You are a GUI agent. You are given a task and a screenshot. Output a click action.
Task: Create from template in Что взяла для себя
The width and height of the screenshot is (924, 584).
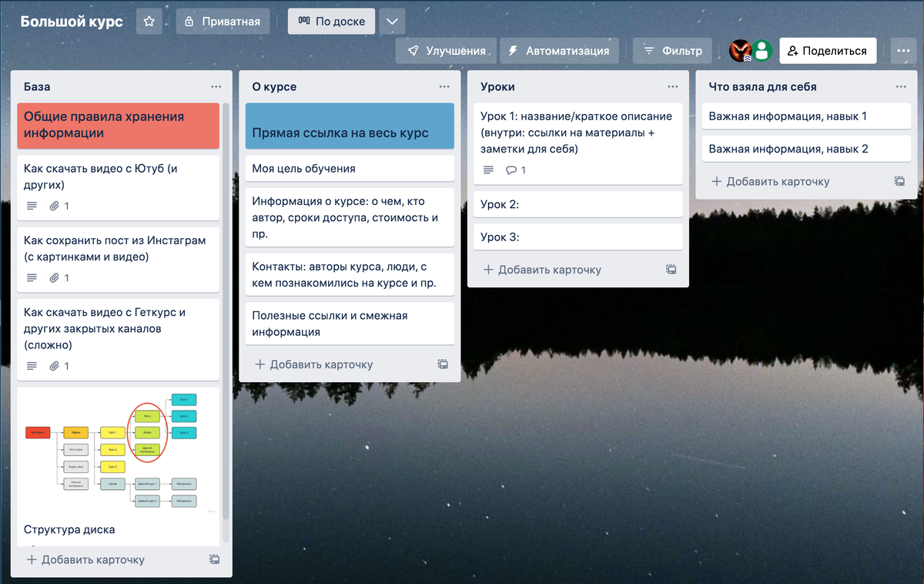pyautogui.click(x=899, y=182)
